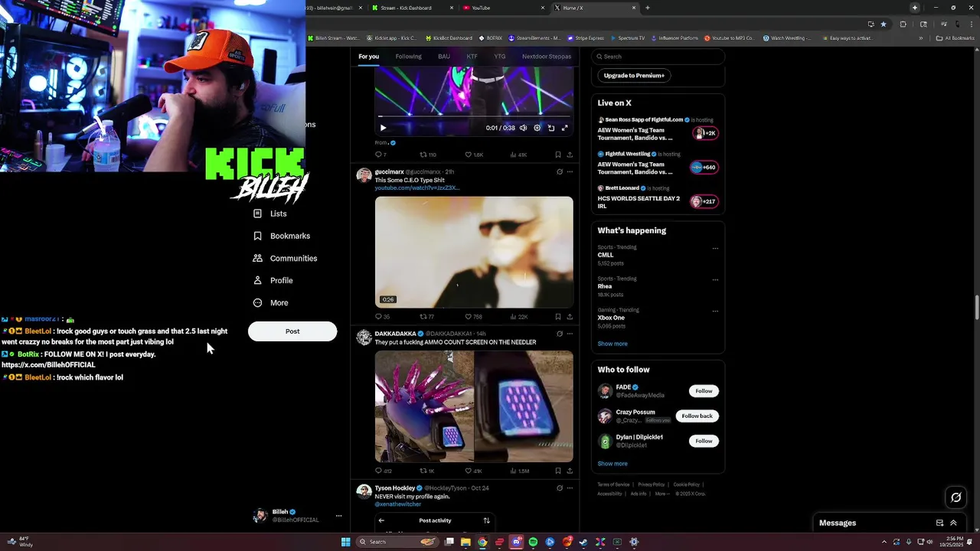
Task: Compose new message icon in Messages
Action: (939, 523)
